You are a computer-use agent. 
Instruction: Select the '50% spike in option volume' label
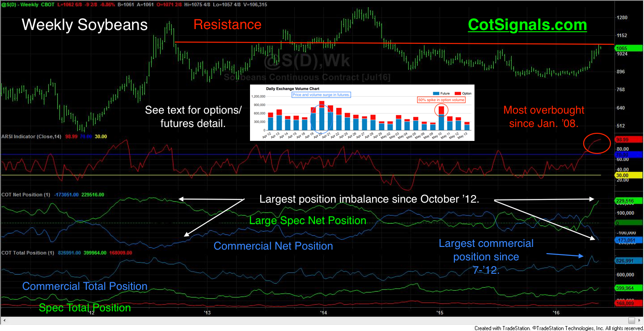tap(441, 100)
